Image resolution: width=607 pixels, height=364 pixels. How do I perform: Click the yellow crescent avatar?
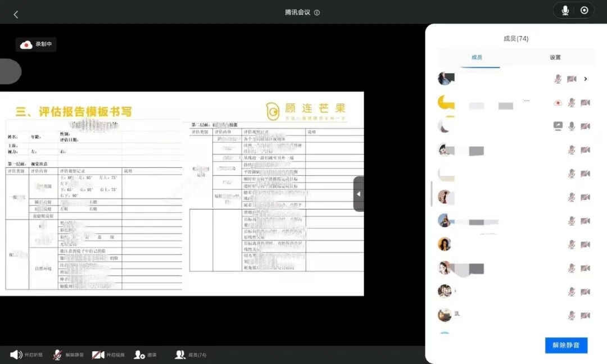[x=446, y=102]
